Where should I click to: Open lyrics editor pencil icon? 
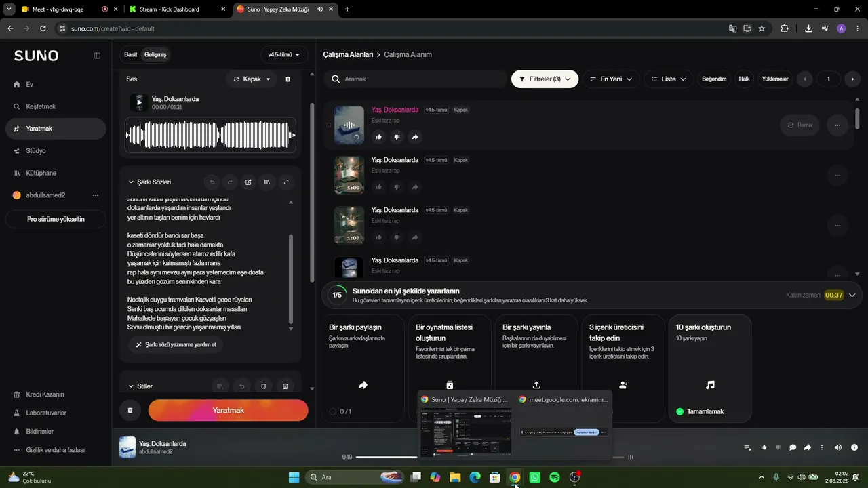click(248, 182)
